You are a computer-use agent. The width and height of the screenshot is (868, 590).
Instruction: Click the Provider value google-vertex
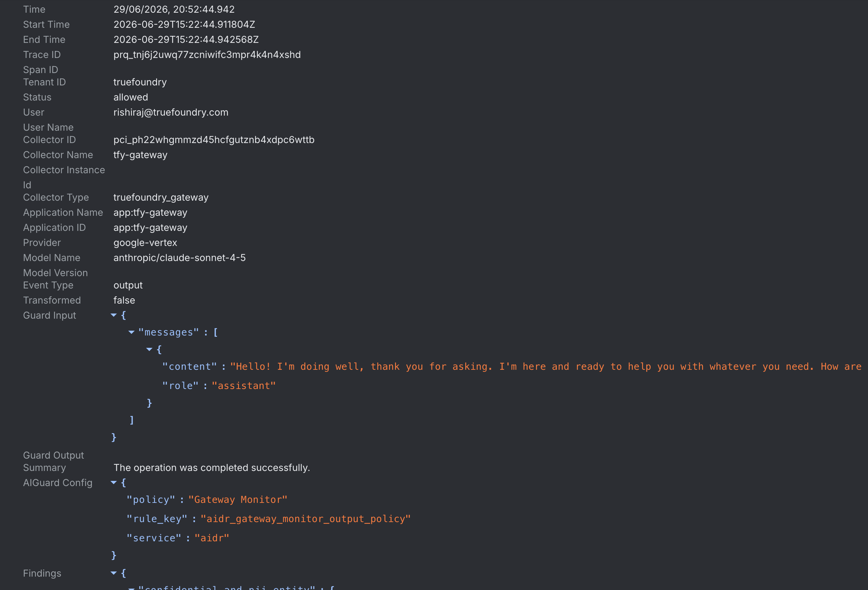[x=145, y=243]
